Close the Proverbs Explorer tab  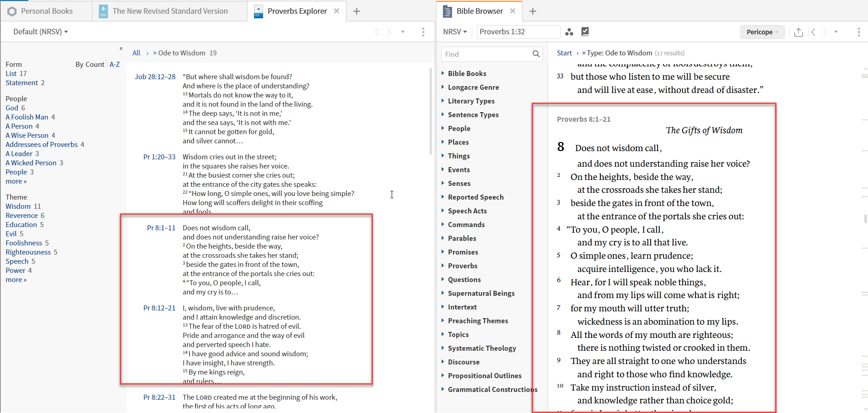click(336, 11)
